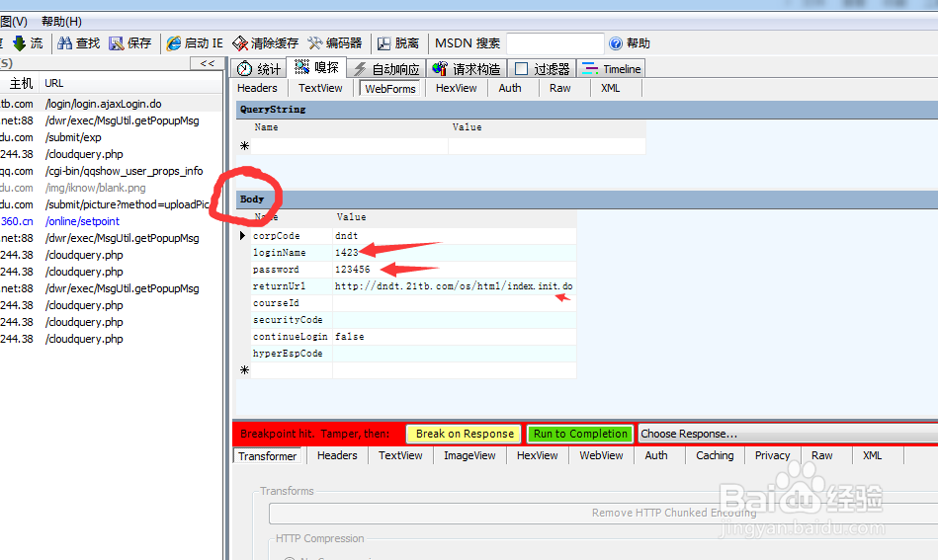Launch 启动 IE from toolbar
The height and width of the screenshot is (560, 938).
coord(195,43)
